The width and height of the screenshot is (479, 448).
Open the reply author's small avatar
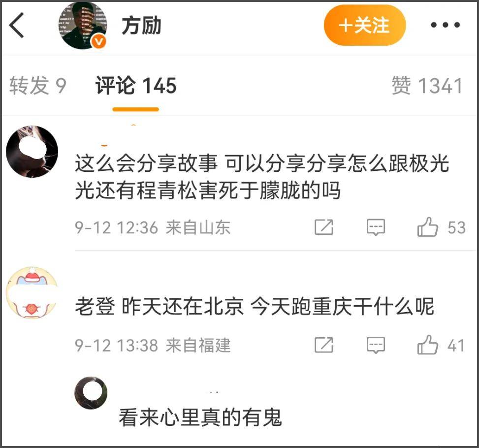91,393
